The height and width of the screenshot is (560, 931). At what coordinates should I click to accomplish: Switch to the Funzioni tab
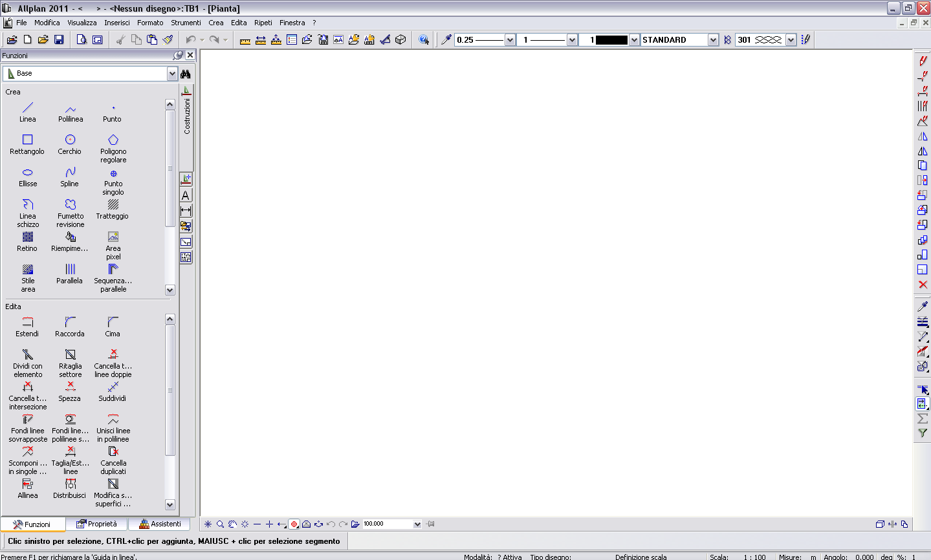pos(32,524)
